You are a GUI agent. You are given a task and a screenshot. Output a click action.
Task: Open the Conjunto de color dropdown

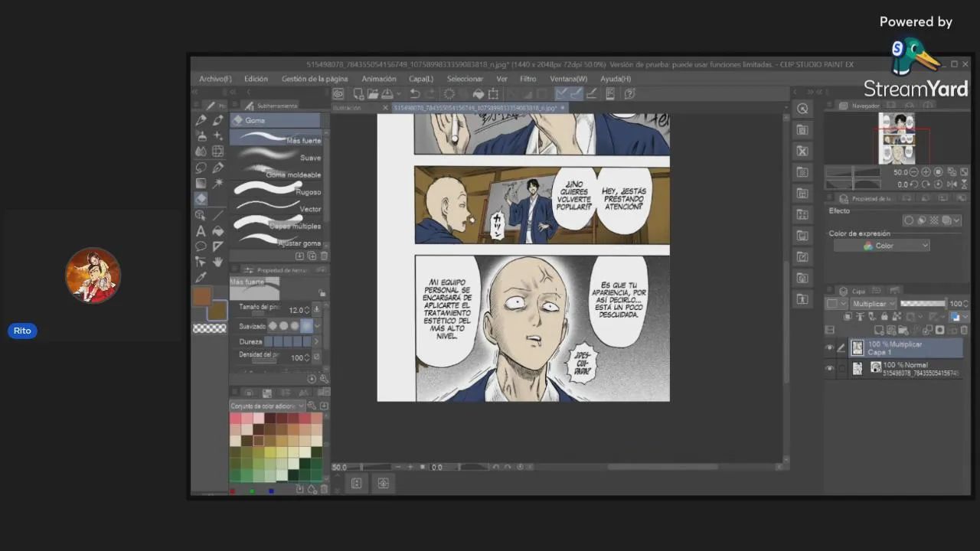(x=267, y=406)
